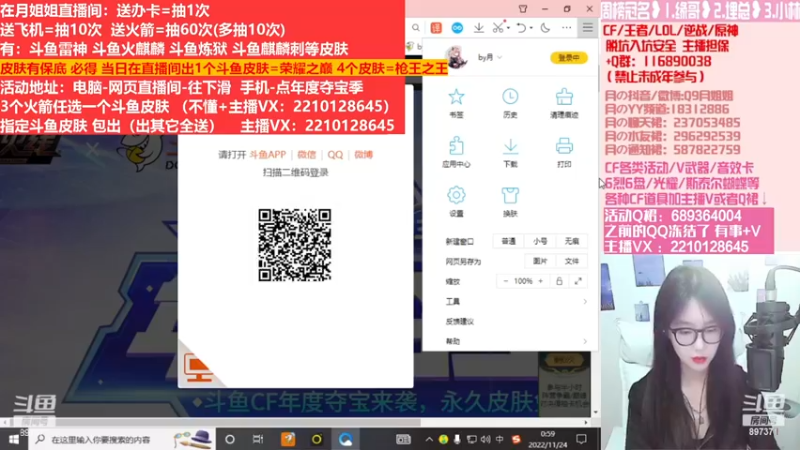Open the Windows Start button
The image size is (800, 450).
(x=14, y=439)
